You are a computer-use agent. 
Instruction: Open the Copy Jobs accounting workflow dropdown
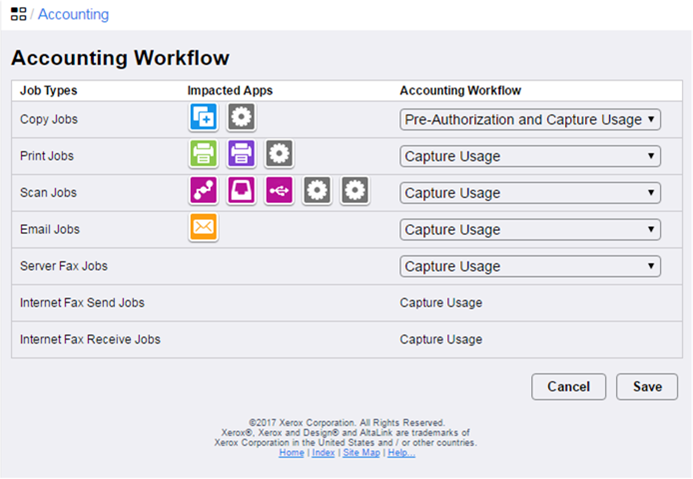pos(530,120)
